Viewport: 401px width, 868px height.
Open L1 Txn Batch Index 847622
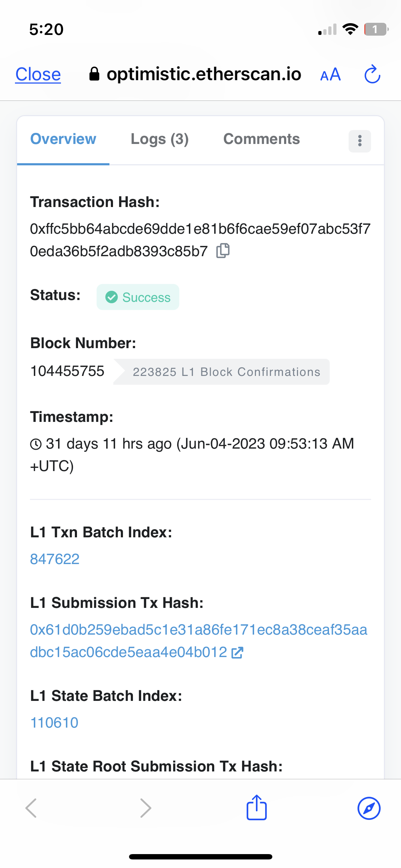click(x=55, y=559)
